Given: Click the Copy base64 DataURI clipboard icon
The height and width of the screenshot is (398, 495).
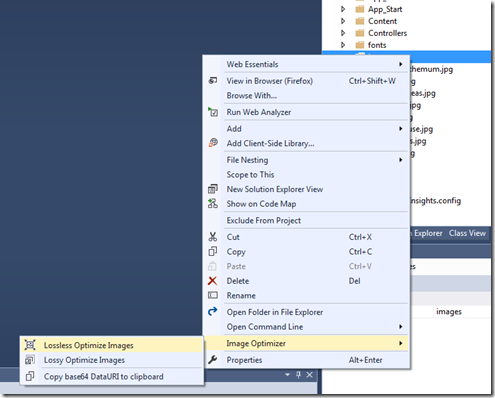Looking at the screenshot, I should pos(30,376).
